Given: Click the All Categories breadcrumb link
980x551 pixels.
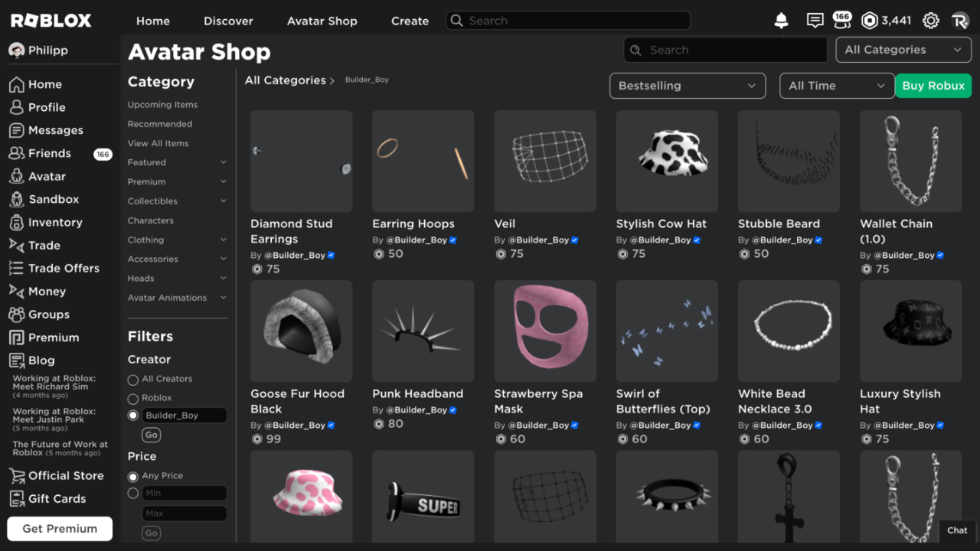Looking at the screenshot, I should tap(286, 80).
